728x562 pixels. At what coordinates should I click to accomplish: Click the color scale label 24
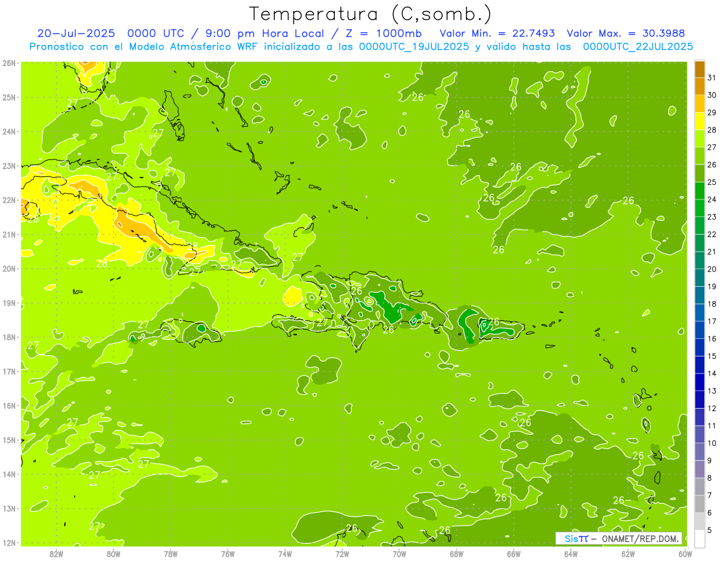711,199
